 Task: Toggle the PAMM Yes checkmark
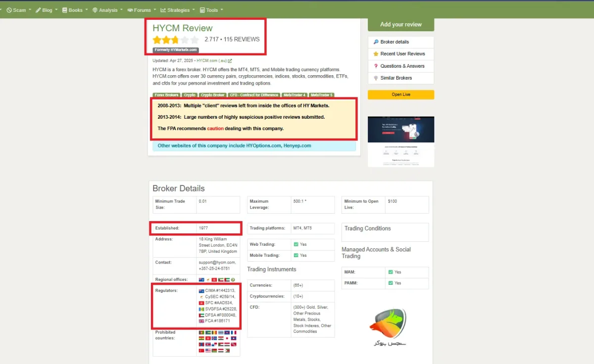tap(391, 283)
